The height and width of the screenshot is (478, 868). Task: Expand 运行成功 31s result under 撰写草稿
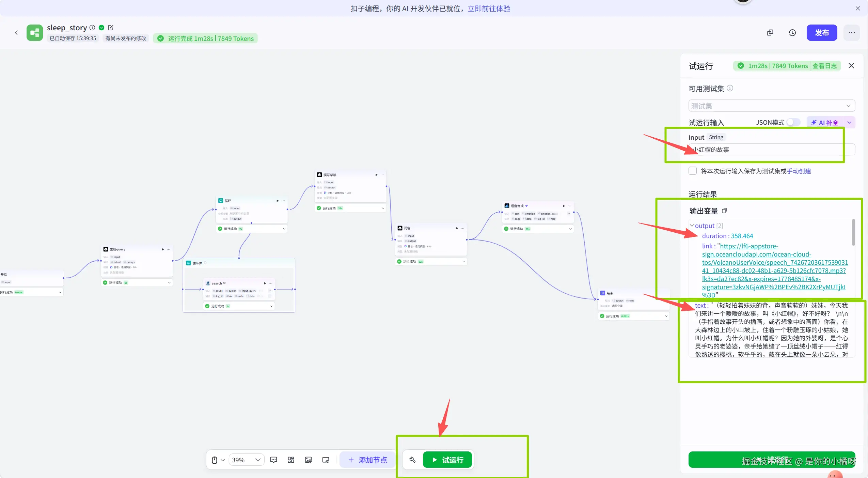coord(383,208)
